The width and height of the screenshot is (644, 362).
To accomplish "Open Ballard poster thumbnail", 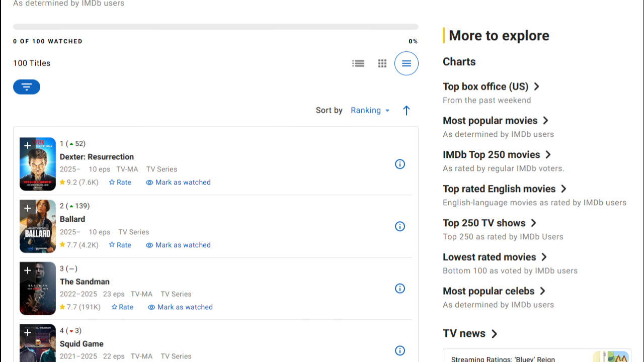I will 38,226.
